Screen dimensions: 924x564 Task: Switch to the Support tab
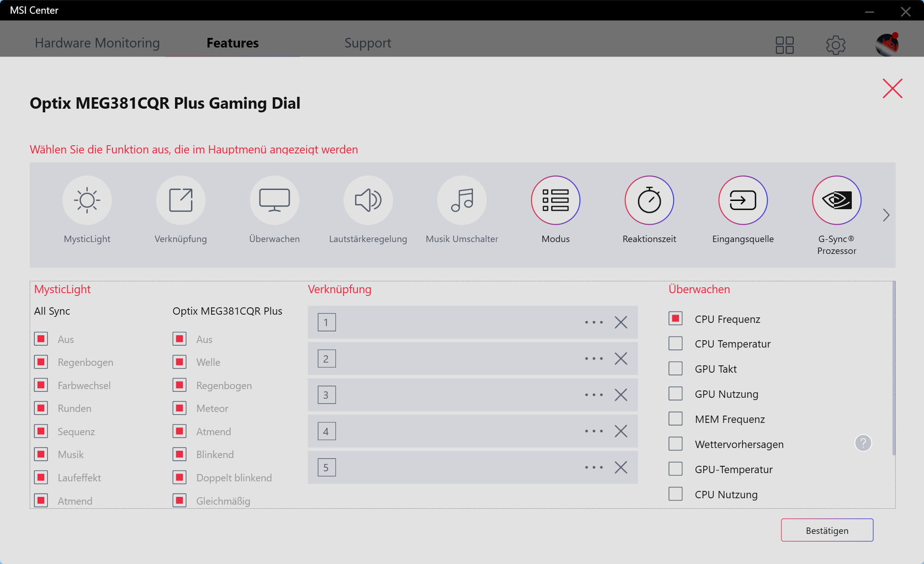coord(368,43)
